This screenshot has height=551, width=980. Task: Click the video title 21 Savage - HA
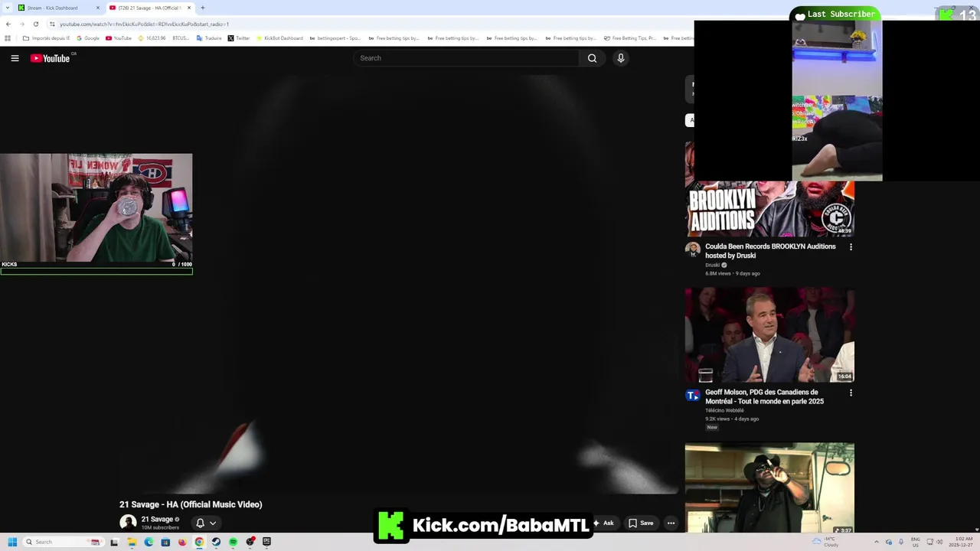191,504
